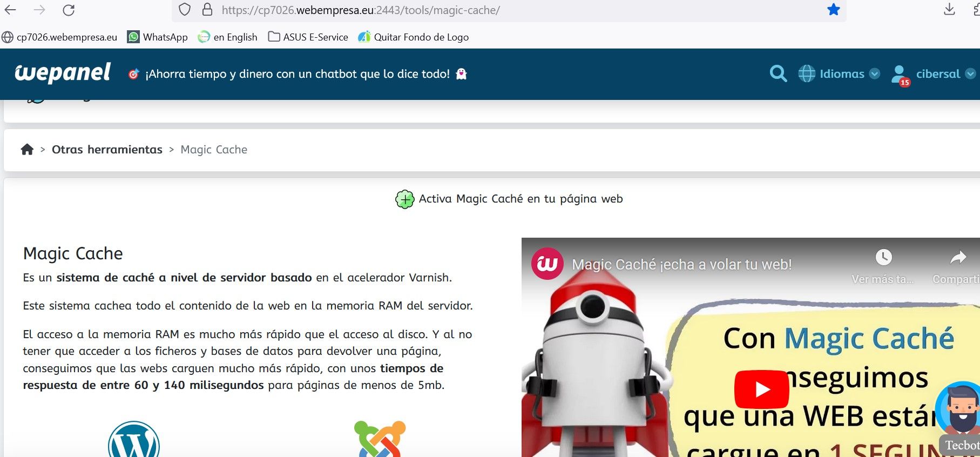Click the sentence about memoria RAM del servidor
This screenshot has height=457, width=980.
coord(248,306)
